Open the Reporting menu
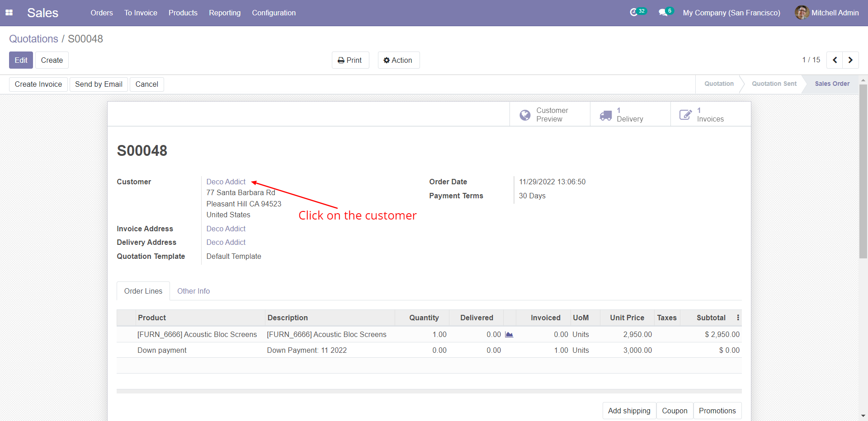This screenshot has width=868, height=421. (225, 13)
